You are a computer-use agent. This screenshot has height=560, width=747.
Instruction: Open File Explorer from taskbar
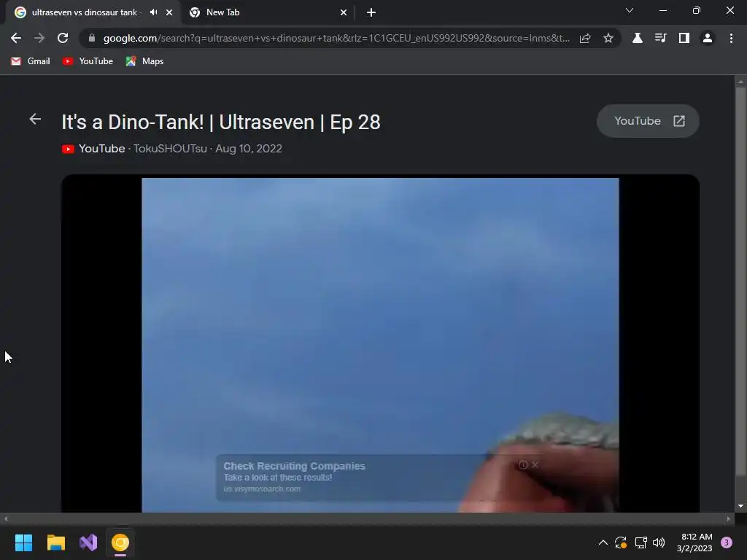coord(55,542)
